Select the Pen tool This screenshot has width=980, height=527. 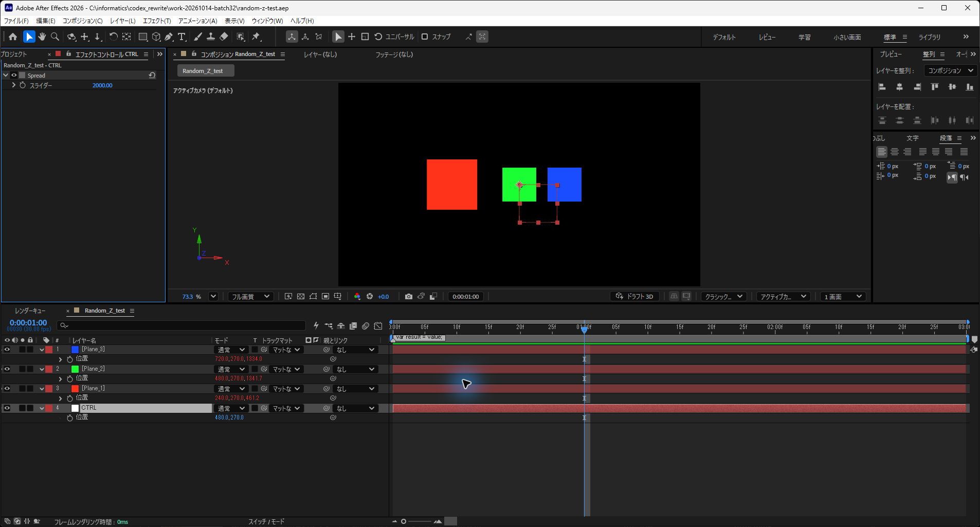(169, 37)
